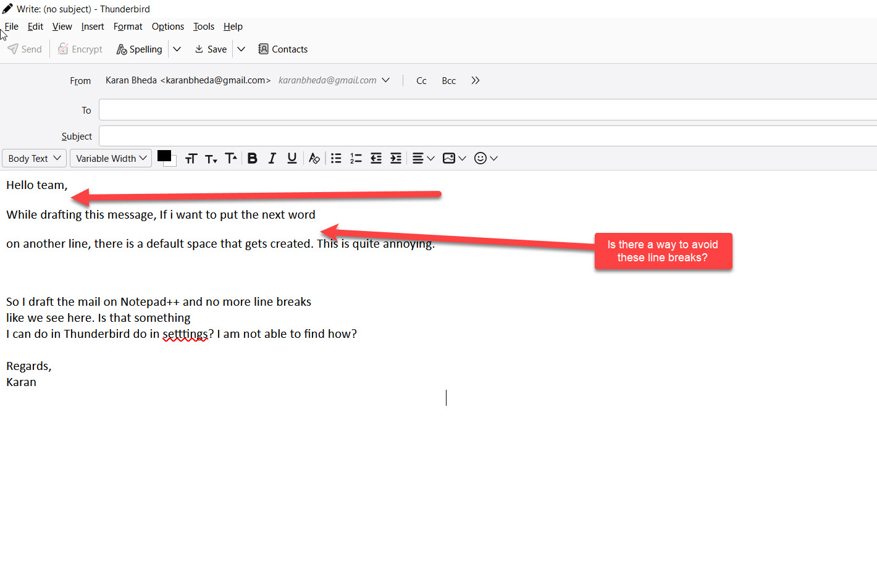Click into the Subject field

(x=488, y=136)
